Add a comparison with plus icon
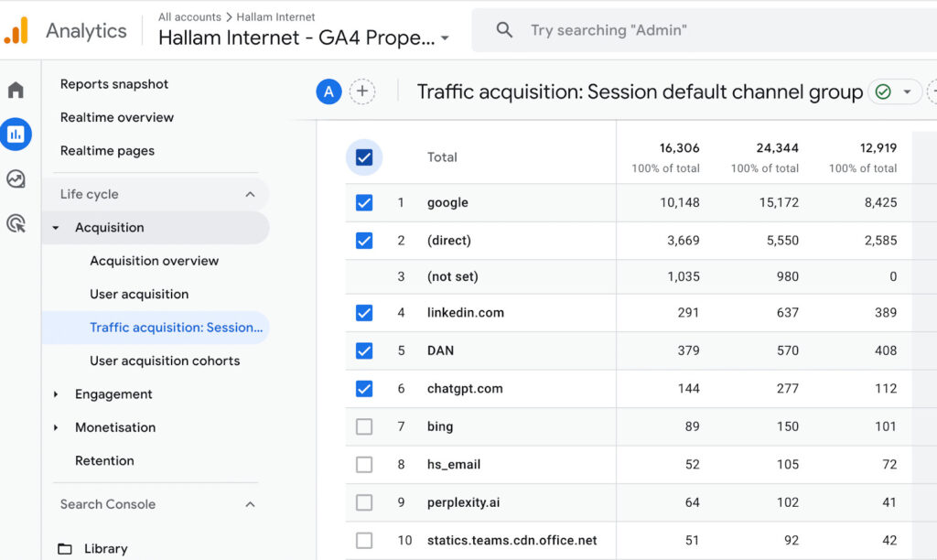Viewport: 937px width, 560px height. (x=362, y=91)
